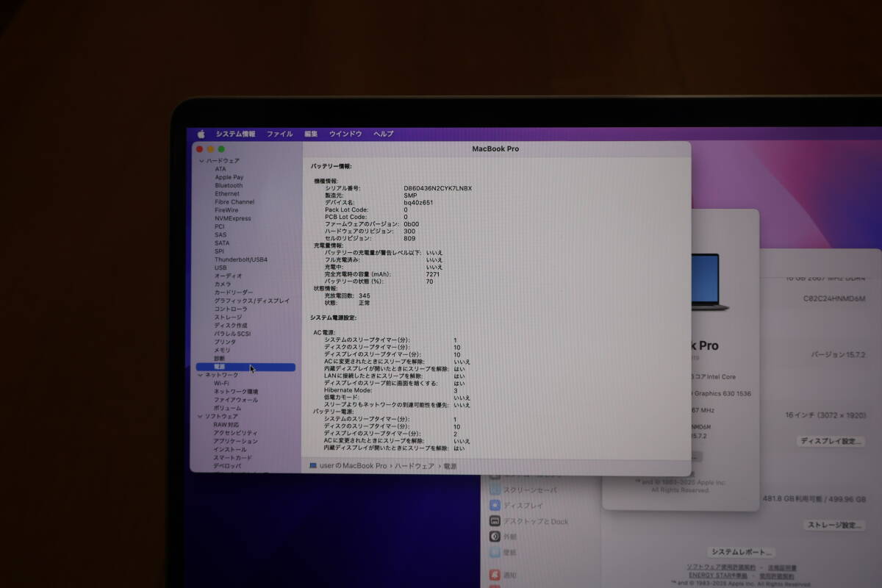Select ファイアウォール in the sidebar
Image resolution: width=882 pixels, height=588 pixels.
(x=236, y=400)
